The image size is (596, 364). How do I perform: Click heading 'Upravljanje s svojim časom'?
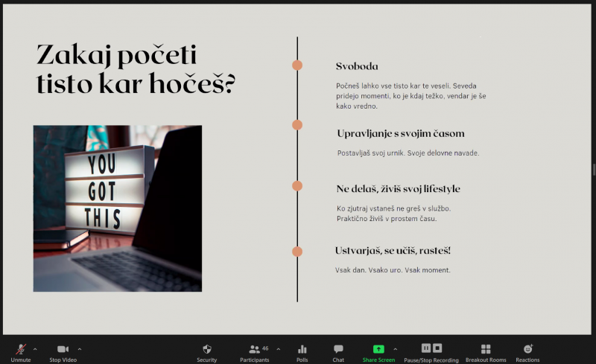[x=401, y=134]
